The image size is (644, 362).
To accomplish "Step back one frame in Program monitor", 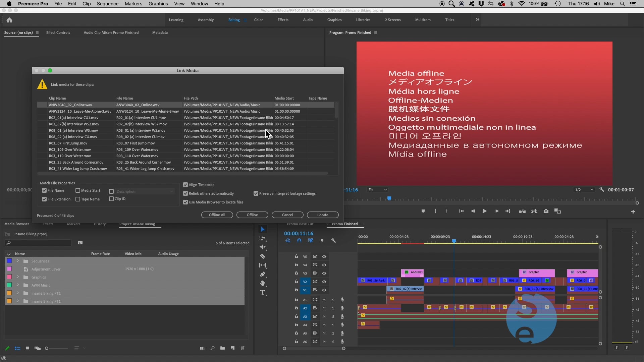I will point(473,211).
